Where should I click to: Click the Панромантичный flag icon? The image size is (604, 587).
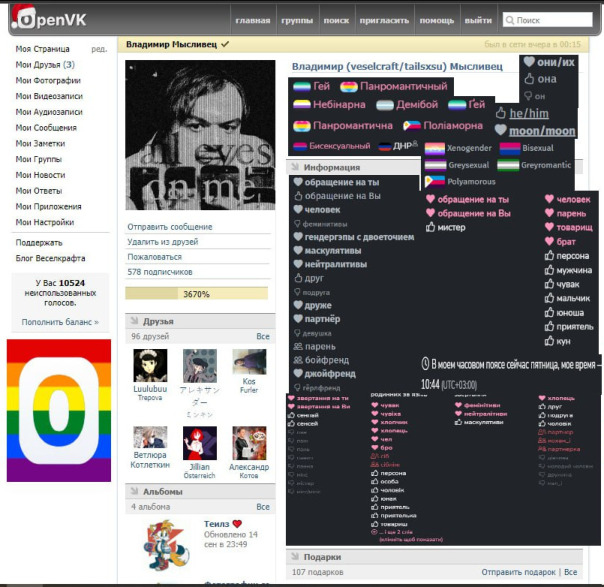click(x=349, y=87)
